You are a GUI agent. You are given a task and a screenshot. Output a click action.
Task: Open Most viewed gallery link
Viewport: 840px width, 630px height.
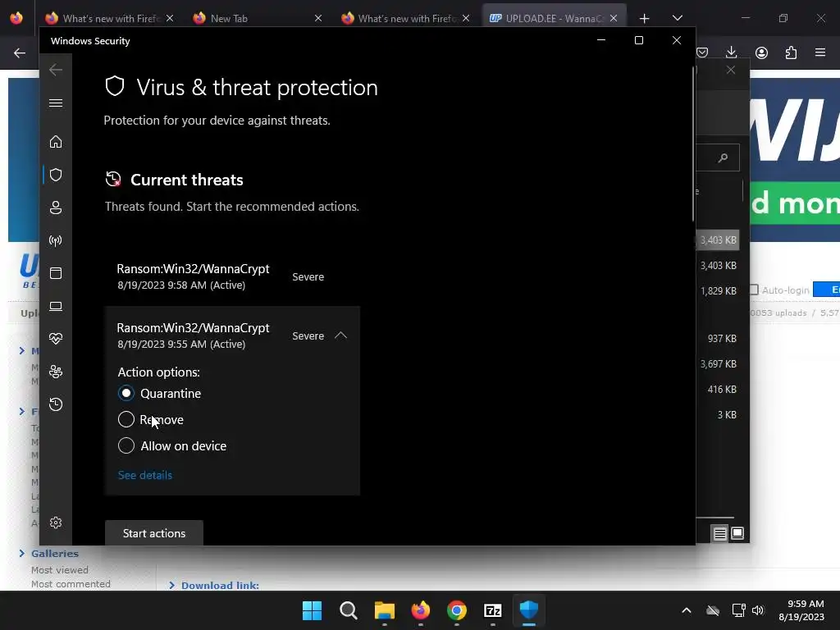[59, 570]
